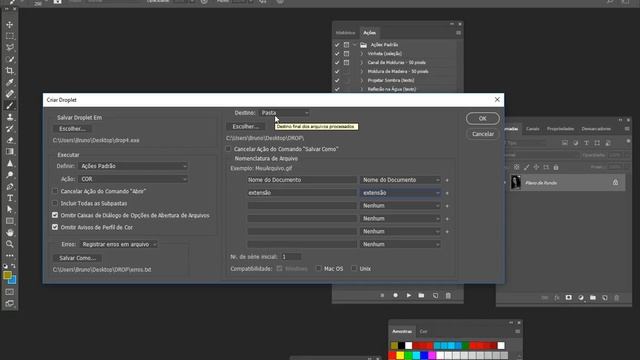Create new action set folder icon

click(422, 295)
